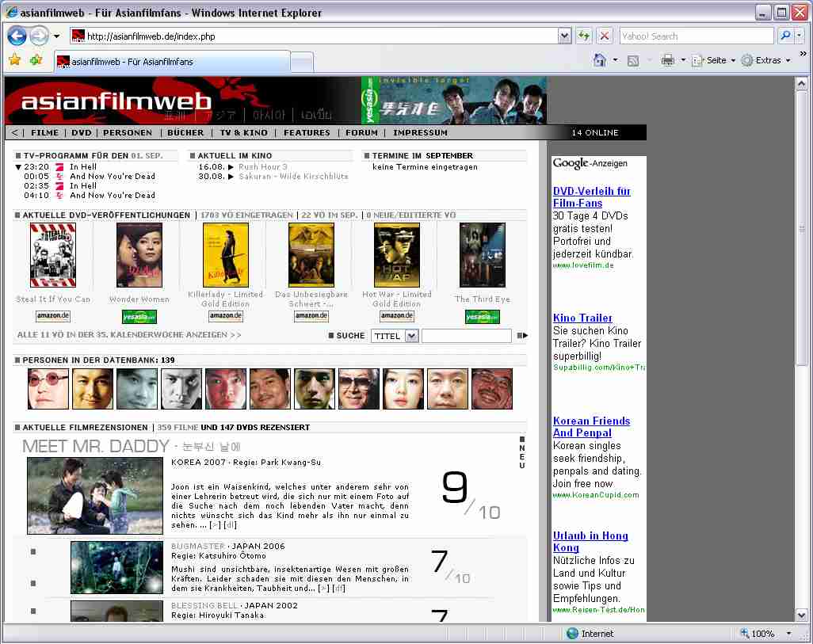Stop page loading with red X
This screenshot has height=644, width=813.
pyautogui.click(x=605, y=36)
